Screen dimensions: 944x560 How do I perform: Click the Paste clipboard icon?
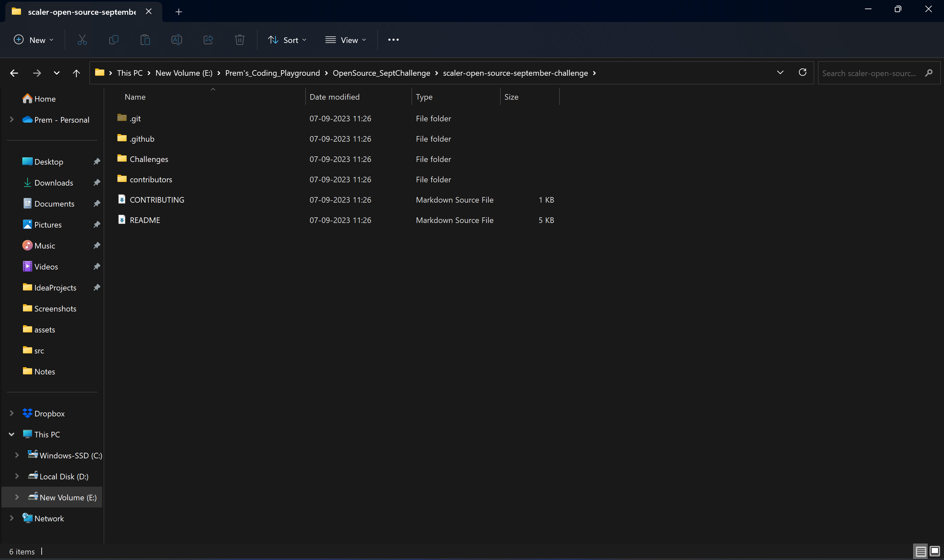[145, 40]
